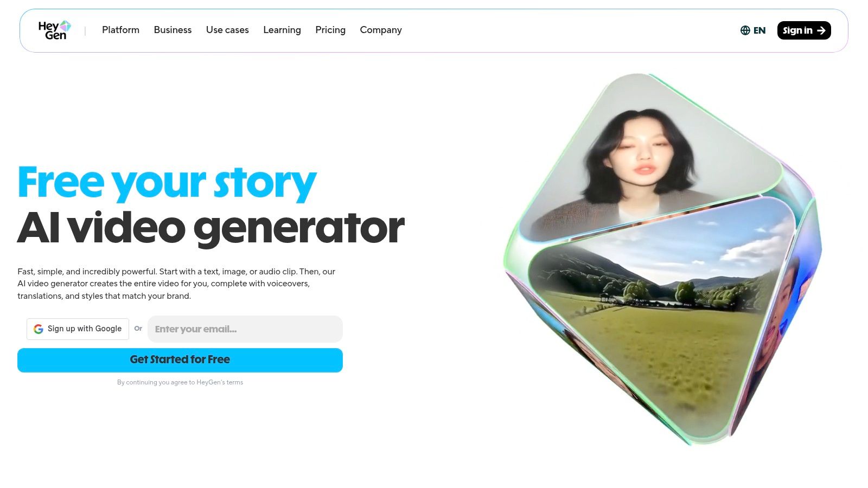Expand the Learning menu

point(282,30)
